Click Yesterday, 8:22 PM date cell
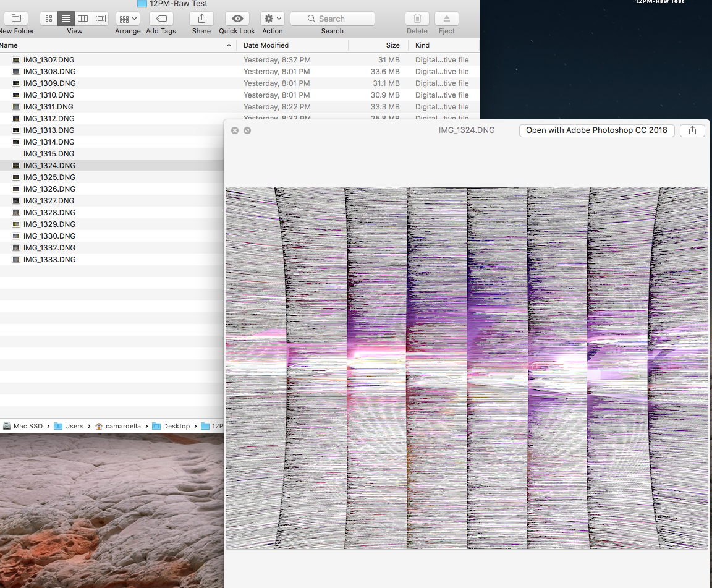712x588 pixels. 277,107
